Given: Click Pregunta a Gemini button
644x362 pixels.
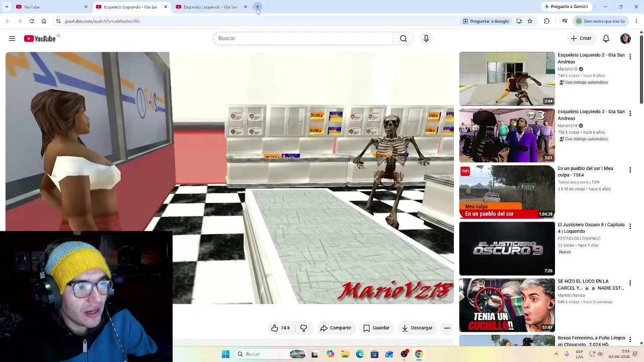Looking at the screenshot, I should point(566,7).
